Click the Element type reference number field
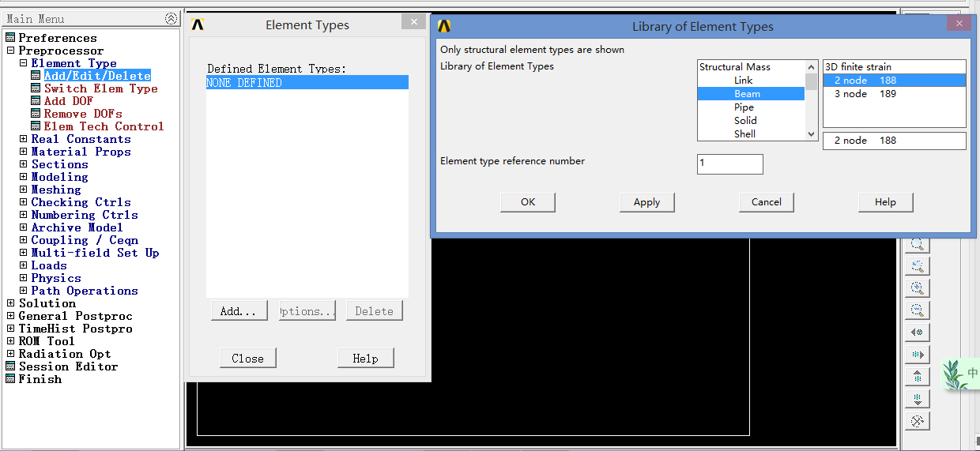Viewport: 980px width, 451px height. pyautogui.click(x=730, y=164)
